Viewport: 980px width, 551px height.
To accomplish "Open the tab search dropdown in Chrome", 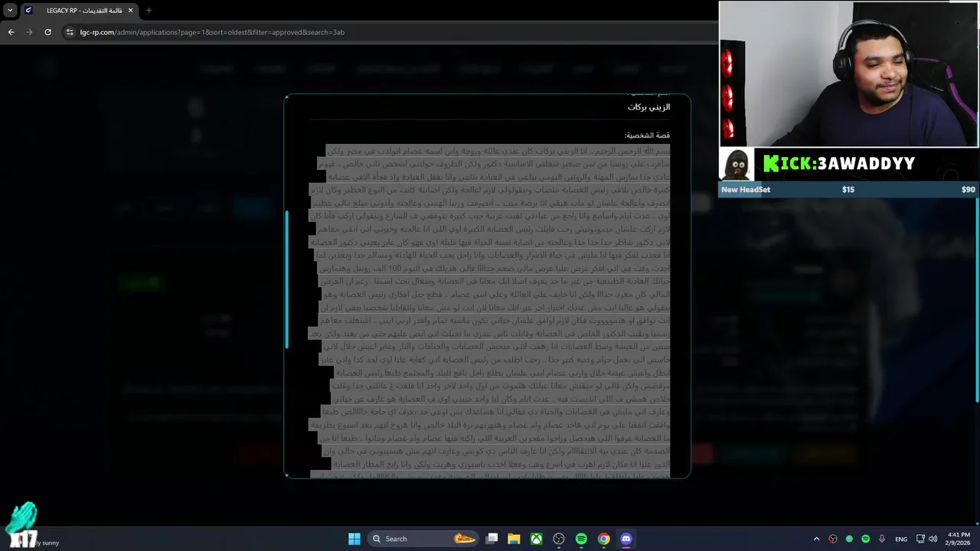I will pos(10,11).
